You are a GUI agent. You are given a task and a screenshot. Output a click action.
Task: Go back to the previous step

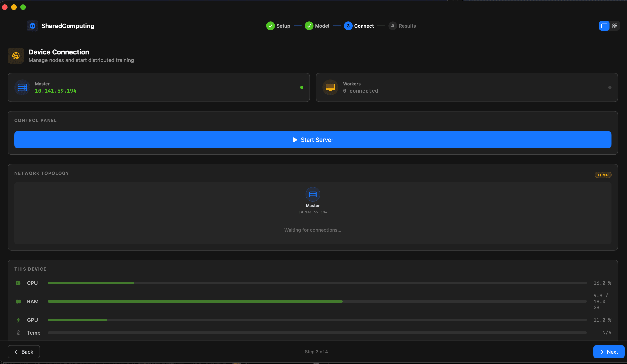24,352
